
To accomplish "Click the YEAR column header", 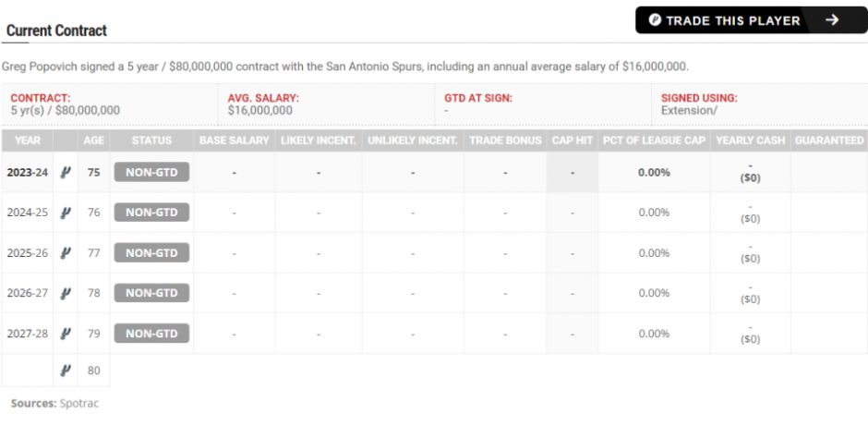I will [27, 140].
